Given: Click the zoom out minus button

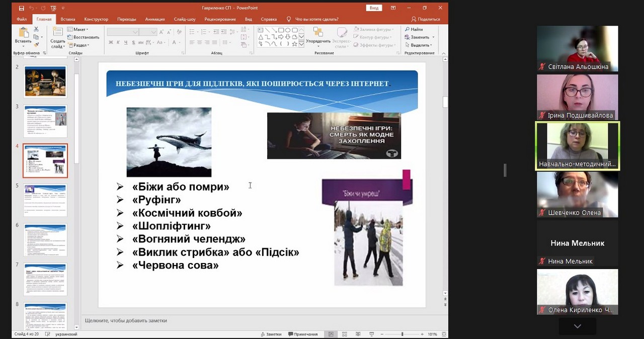Looking at the screenshot, I should coord(382,334).
